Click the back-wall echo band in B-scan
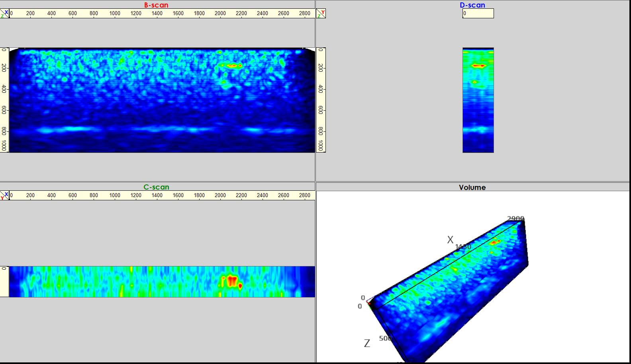The image size is (631, 364). (x=159, y=129)
